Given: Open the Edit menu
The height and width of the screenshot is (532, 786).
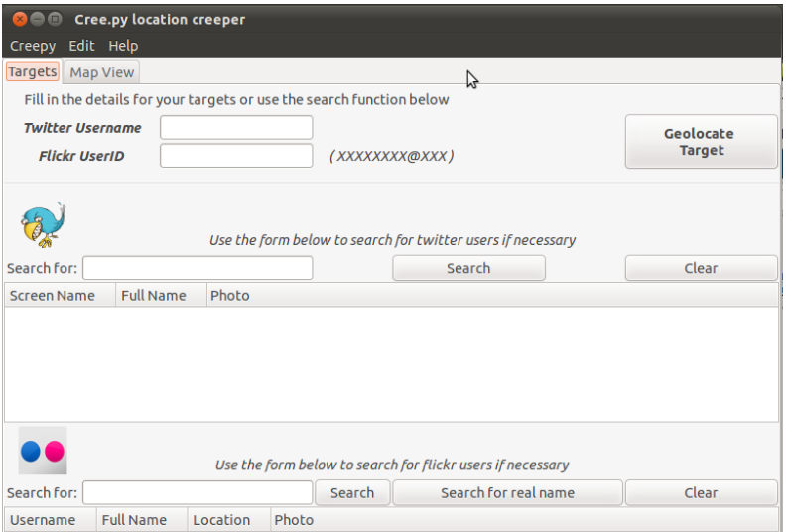Looking at the screenshot, I should [81, 46].
